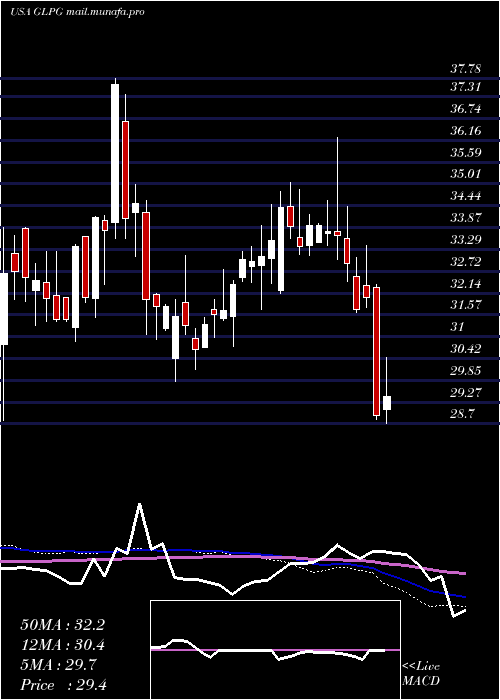Click the 12MA : 30.4 readout

click(62, 645)
